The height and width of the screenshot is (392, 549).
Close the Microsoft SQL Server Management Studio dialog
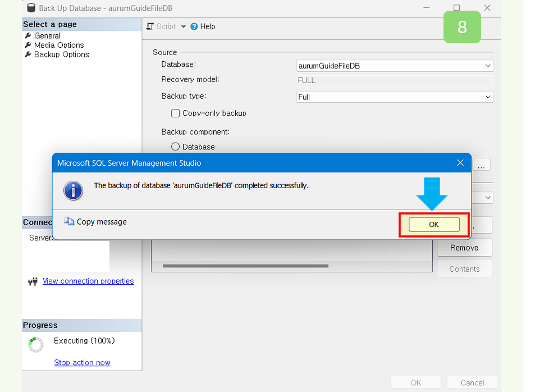point(460,162)
